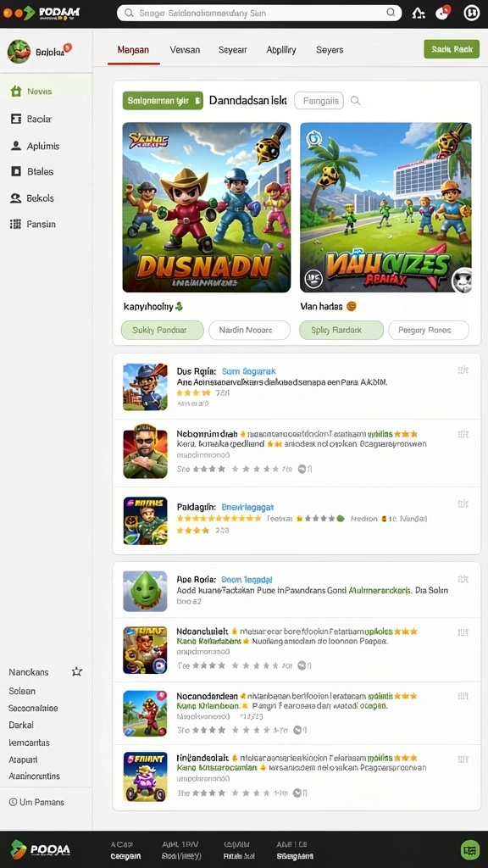
Task: Click Darkal in lower sidebar
Action: pos(21,725)
